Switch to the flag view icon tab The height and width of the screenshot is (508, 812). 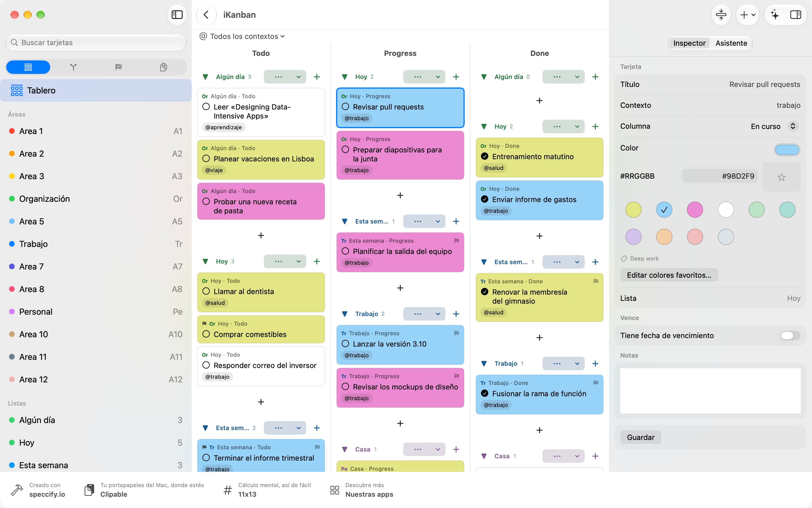point(118,67)
